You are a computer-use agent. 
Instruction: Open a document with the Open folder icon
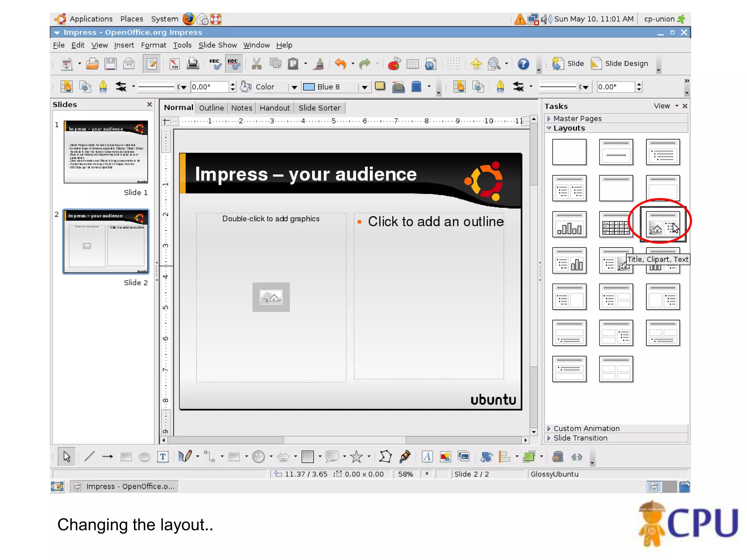tap(92, 64)
